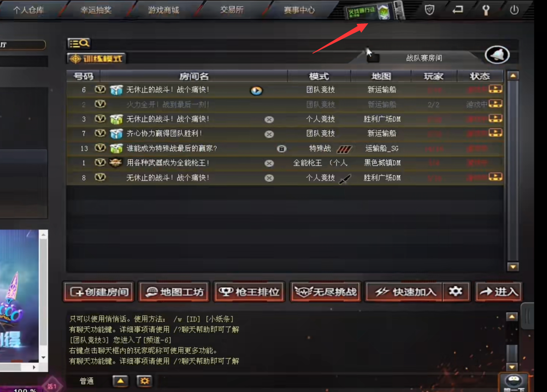Switch to 赛事中心 tab
Viewport: 547px width, 392px height.
click(299, 10)
